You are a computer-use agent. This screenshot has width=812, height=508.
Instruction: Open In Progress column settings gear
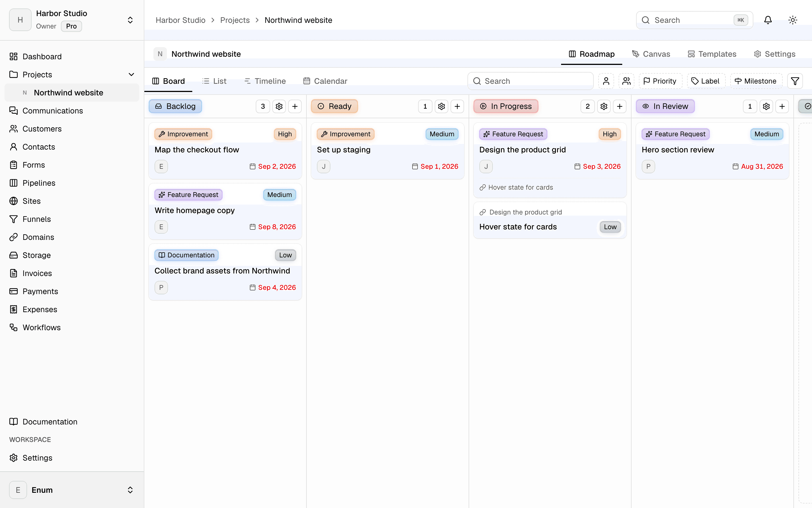(x=604, y=106)
